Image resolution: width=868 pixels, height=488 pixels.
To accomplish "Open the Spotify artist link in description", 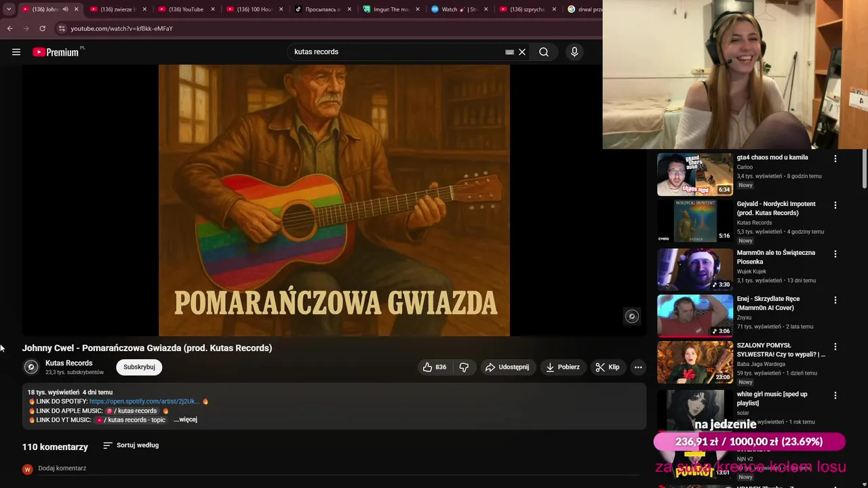I will point(144,401).
